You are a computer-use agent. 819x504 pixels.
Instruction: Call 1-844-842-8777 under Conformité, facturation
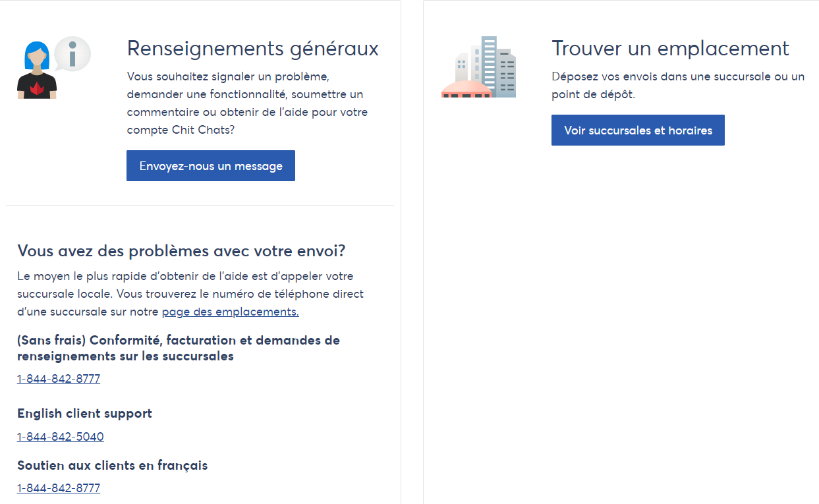coord(59,379)
